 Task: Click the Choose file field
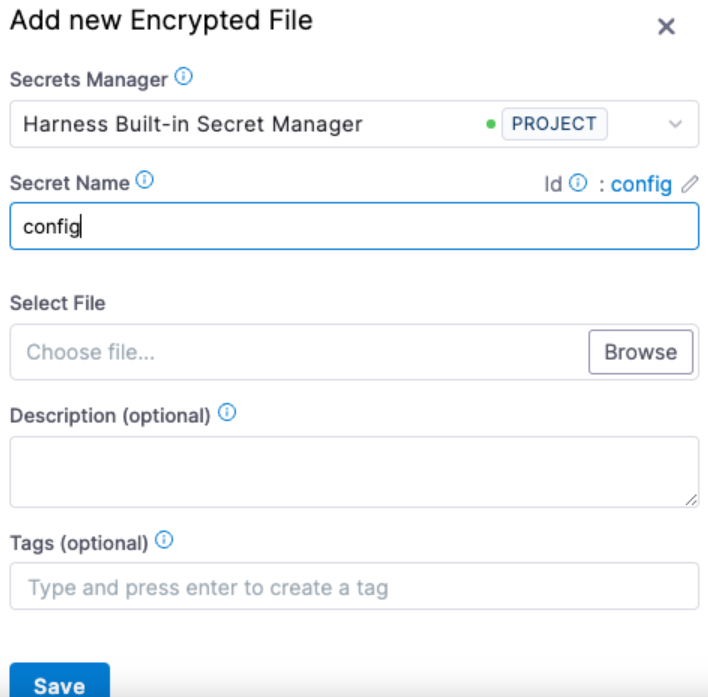[x=300, y=352]
